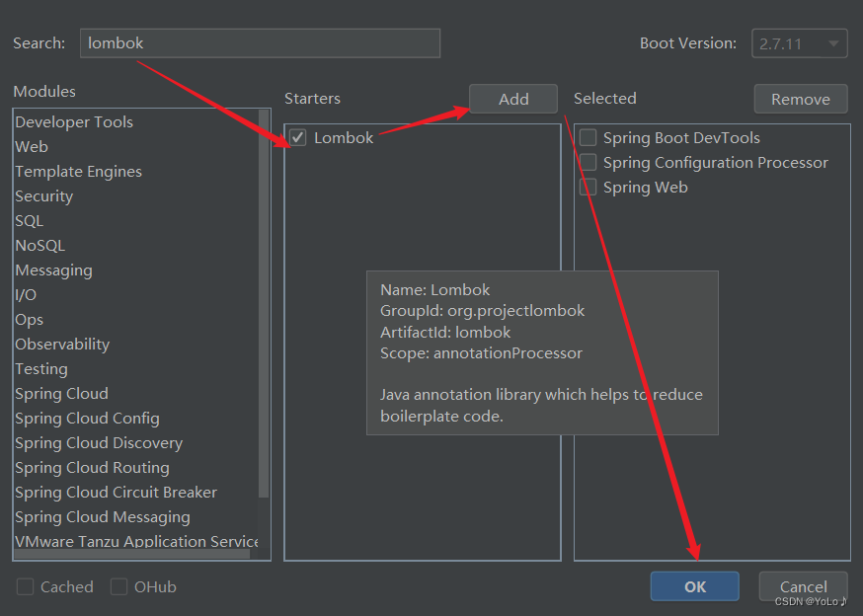This screenshot has height=616, width=863.
Task: Select the SQL module
Action: tap(135, 221)
